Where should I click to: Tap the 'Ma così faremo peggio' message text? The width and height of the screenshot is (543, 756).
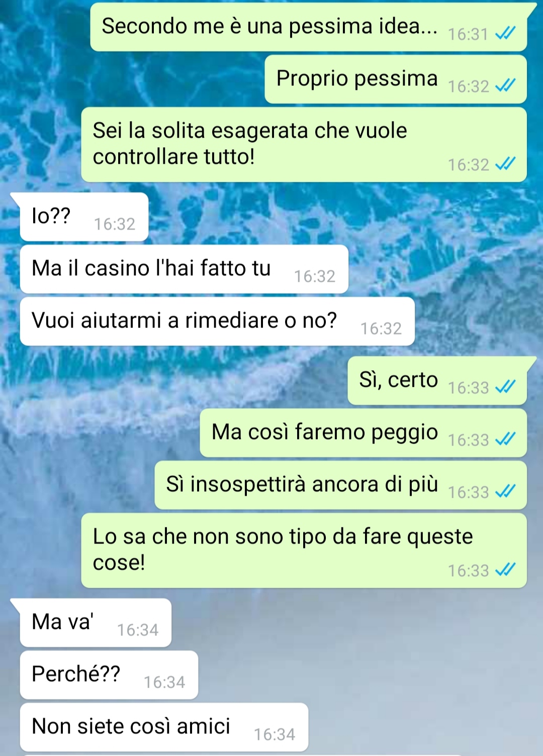[325, 432]
